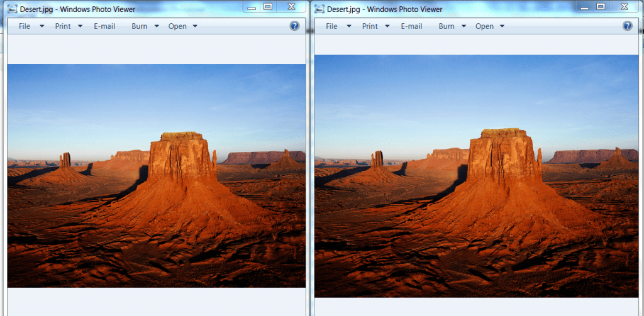Expand Burn dropdown arrow in right window
The height and width of the screenshot is (316, 644).
pyautogui.click(x=464, y=26)
